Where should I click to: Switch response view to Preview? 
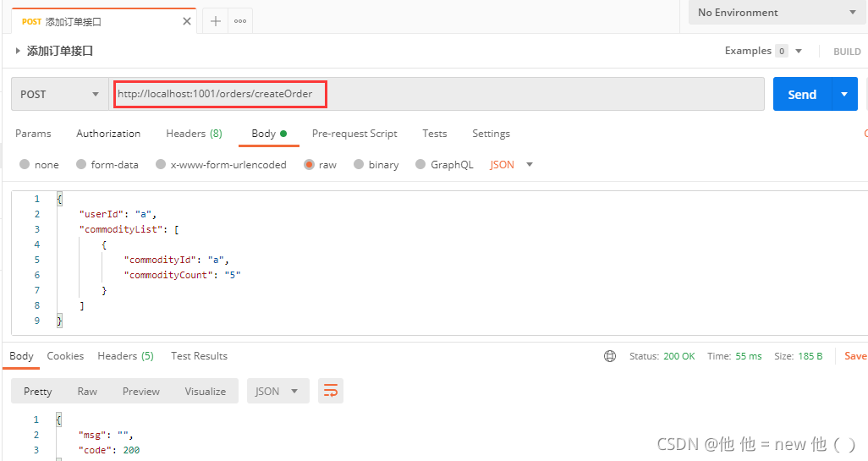[141, 392]
